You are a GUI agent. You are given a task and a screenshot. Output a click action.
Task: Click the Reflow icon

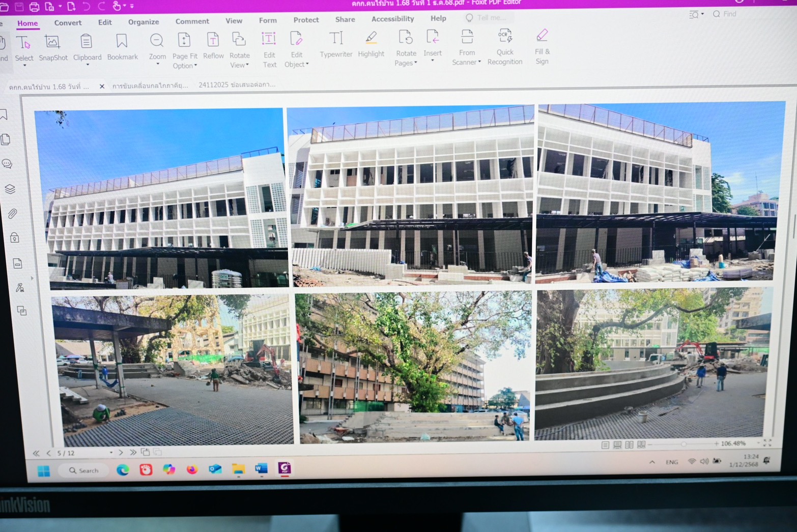point(213,47)
